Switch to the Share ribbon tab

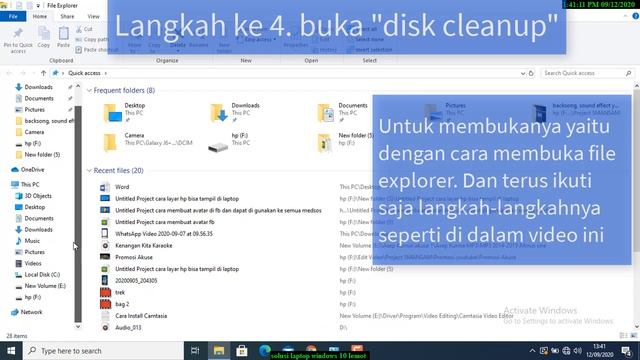tap(67, 16)
